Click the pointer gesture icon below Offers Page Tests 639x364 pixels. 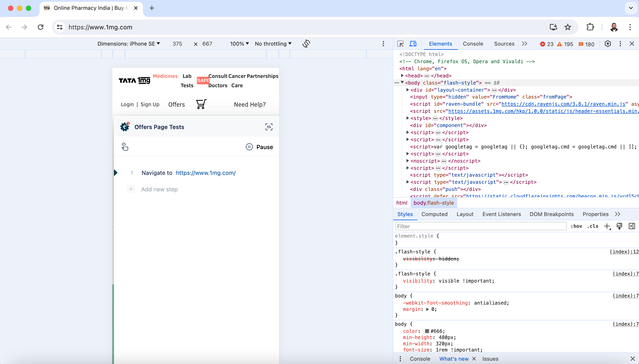(x=125, y=147)
